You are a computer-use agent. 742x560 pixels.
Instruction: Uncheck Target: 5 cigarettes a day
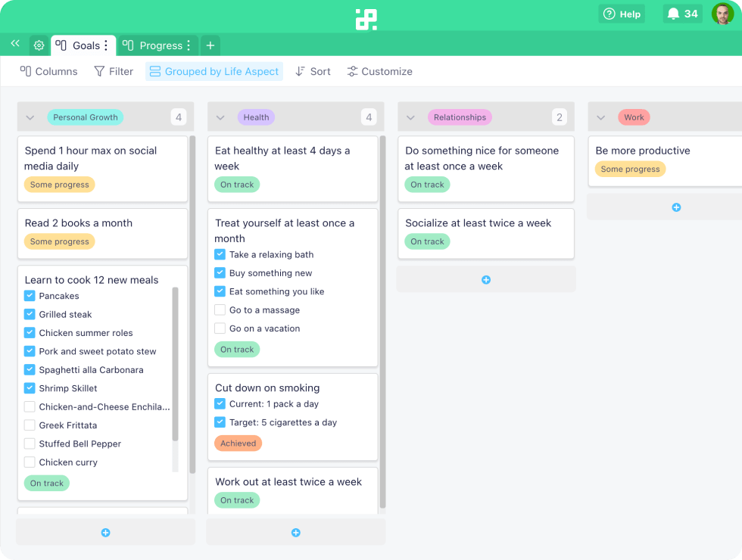[x=220, y=422]
